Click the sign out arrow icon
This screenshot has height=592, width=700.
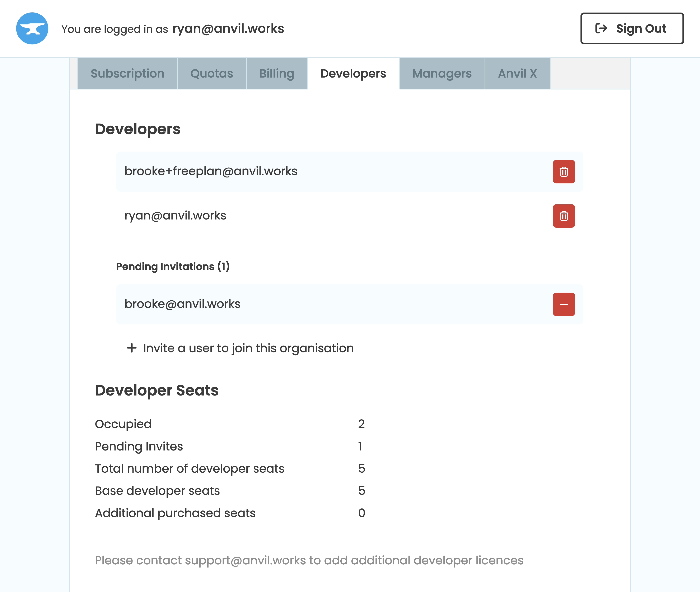point(601,28)
